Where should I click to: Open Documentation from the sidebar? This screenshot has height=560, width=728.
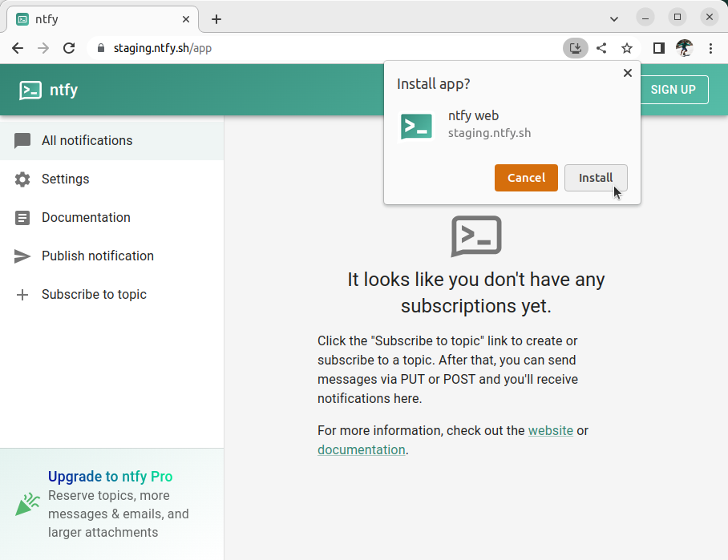(x=86, y=217)
